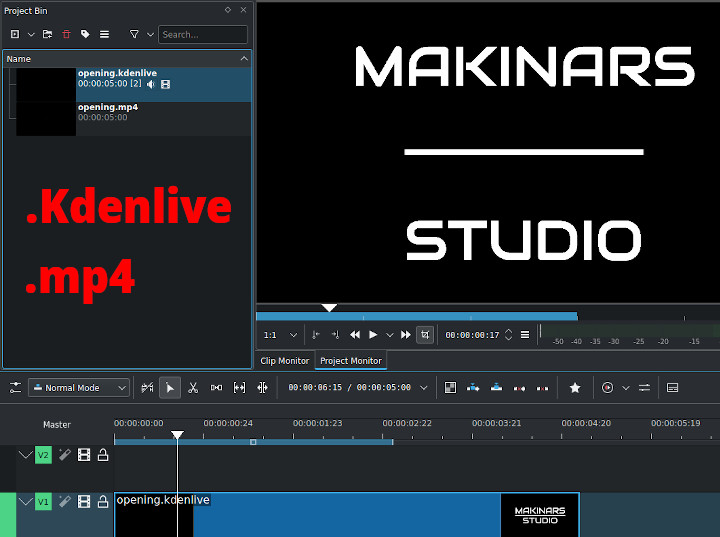Click audio speaker icon on opening.kdenlive clip

tap(151, 84)
